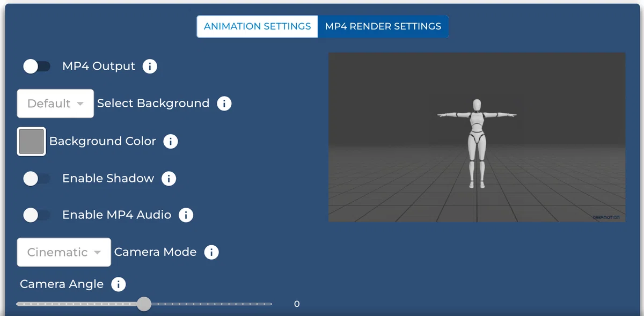This screenshot has width=644, height=316.
Task: Click the Camera Angle slider handle
Action: pyautogui.click(x=144, y=304)
